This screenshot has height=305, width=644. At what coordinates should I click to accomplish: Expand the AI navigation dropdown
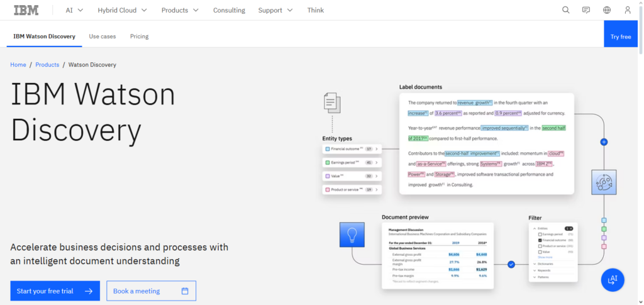pos(74,10)
